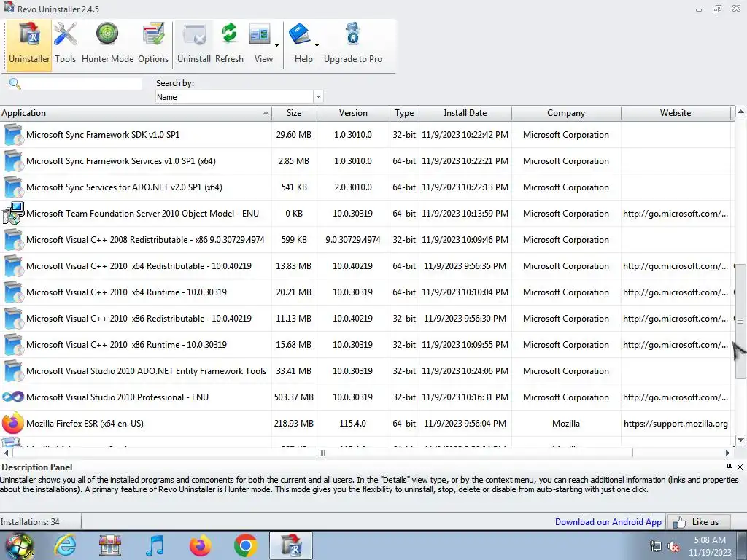
Task: Click the vertical scrollbar down arrow
Action: (740, 440)
